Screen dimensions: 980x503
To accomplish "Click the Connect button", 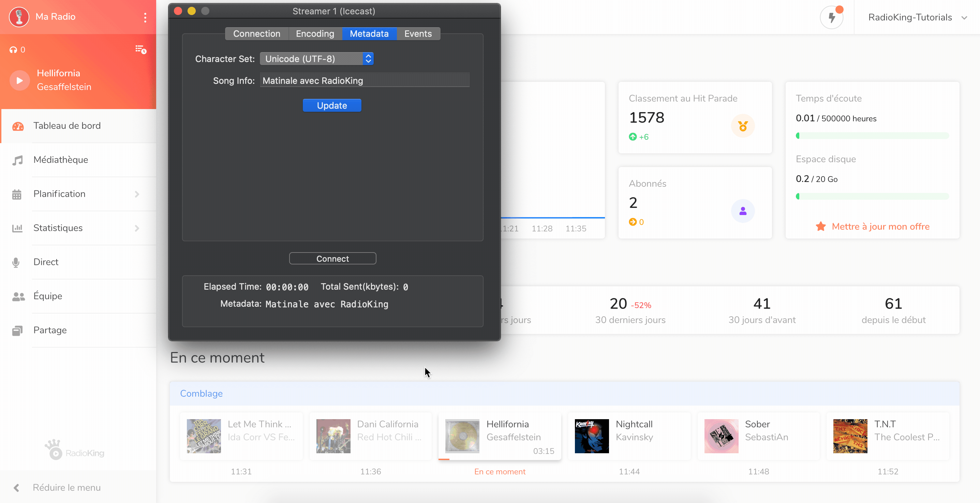I will 332,259.
